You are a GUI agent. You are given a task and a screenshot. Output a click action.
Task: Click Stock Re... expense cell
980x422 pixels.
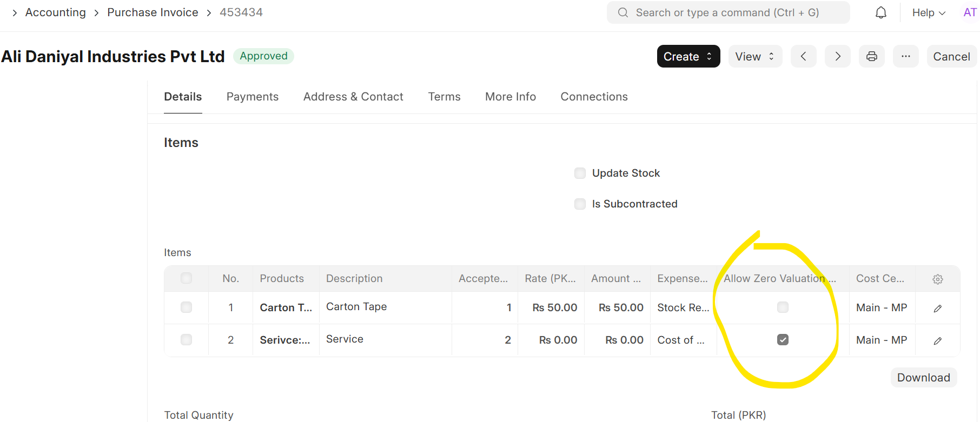(x=684, y=307)
